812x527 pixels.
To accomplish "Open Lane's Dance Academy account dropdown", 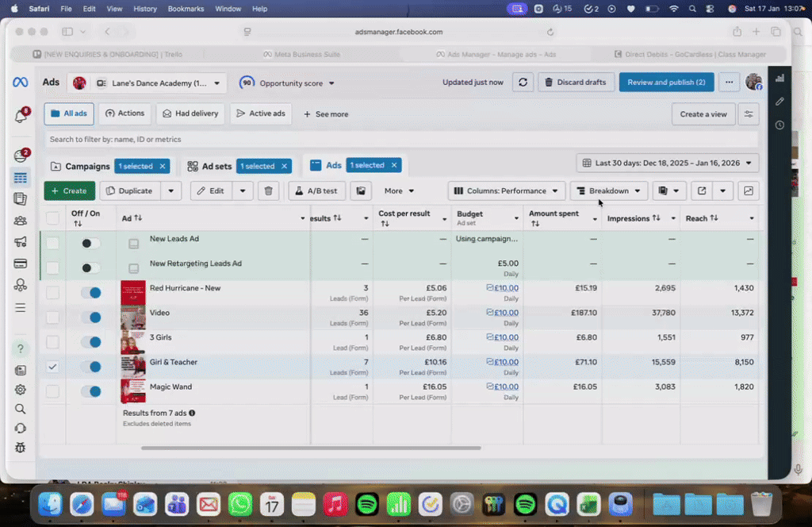I will 147,83.
